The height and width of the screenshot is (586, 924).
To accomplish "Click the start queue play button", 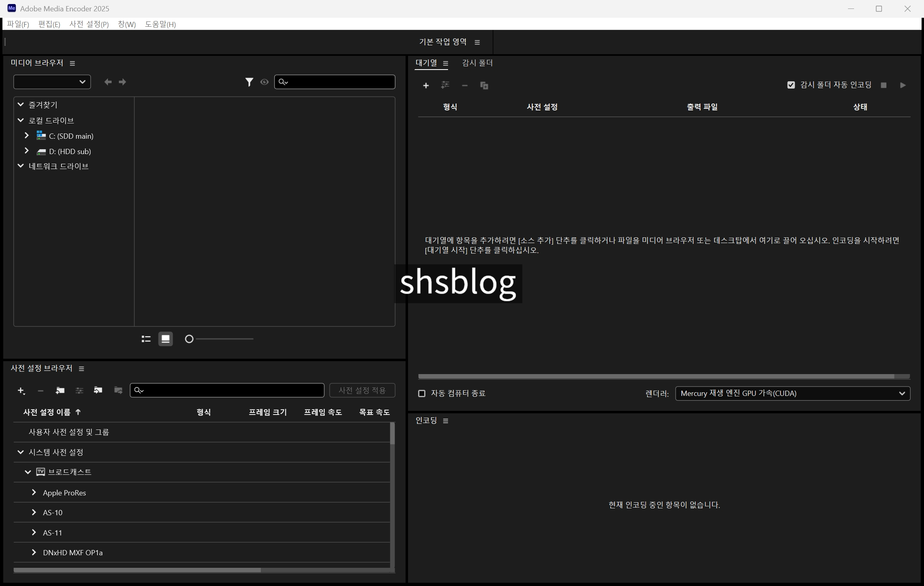I will coord(903,85).
